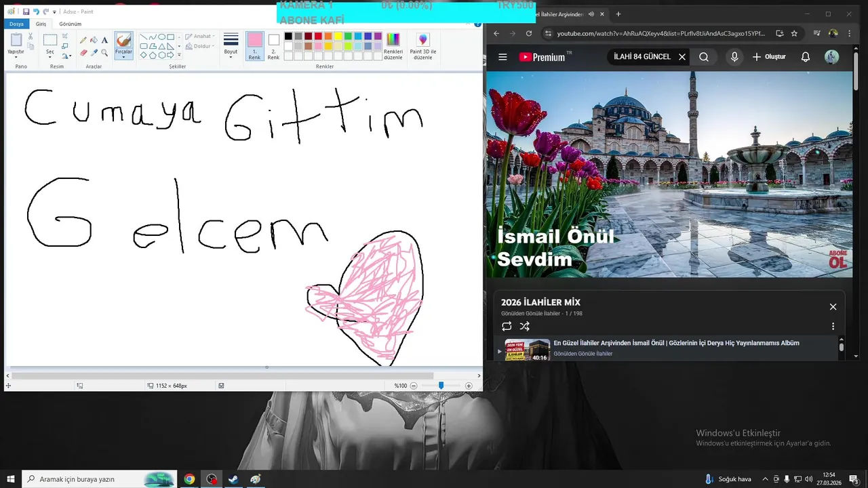Select the Pencil tool in Paint

(x=83, y=41)
